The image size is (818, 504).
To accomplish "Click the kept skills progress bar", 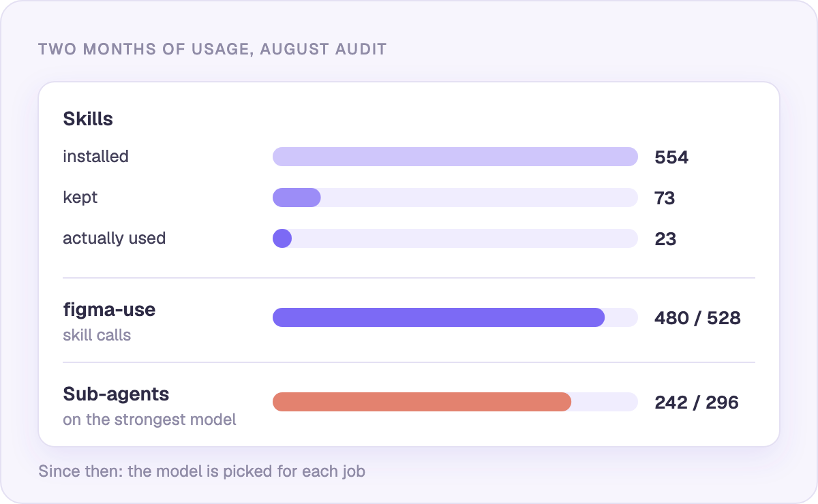I will click(455, 198).
